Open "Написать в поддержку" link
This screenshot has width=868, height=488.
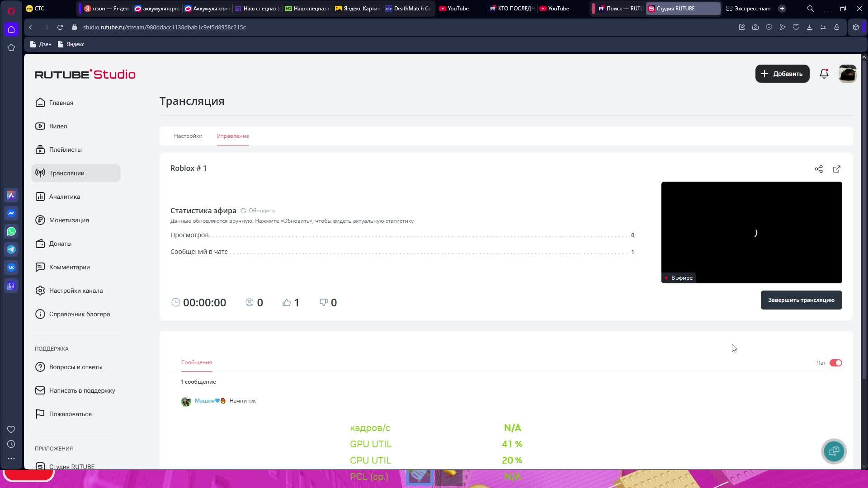(82, 390)
